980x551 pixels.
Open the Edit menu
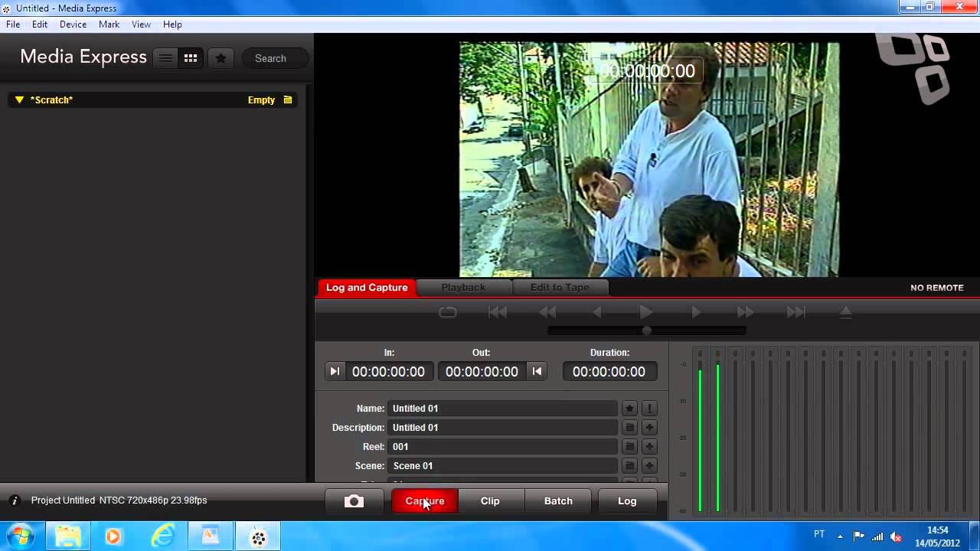pyautogui.click(x=40, y=24)
